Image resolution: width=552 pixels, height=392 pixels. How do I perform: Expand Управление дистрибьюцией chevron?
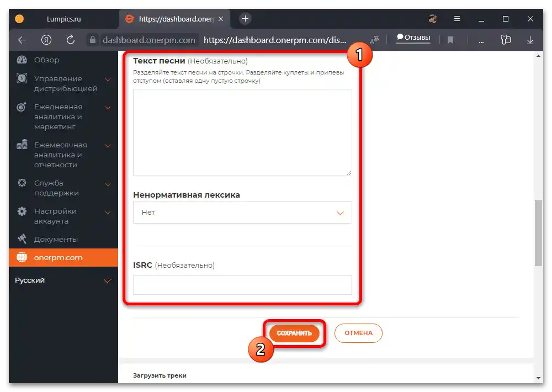pyautogui.click(x=108, y=79)
